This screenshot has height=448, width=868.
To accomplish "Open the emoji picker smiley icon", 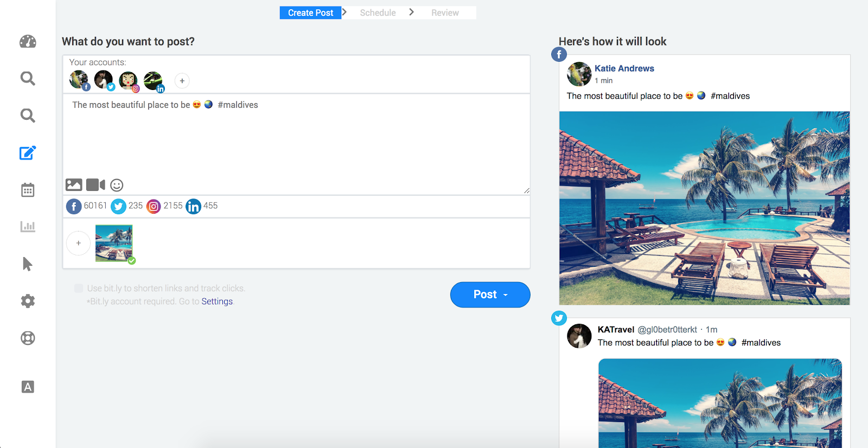I will [117, 185].
